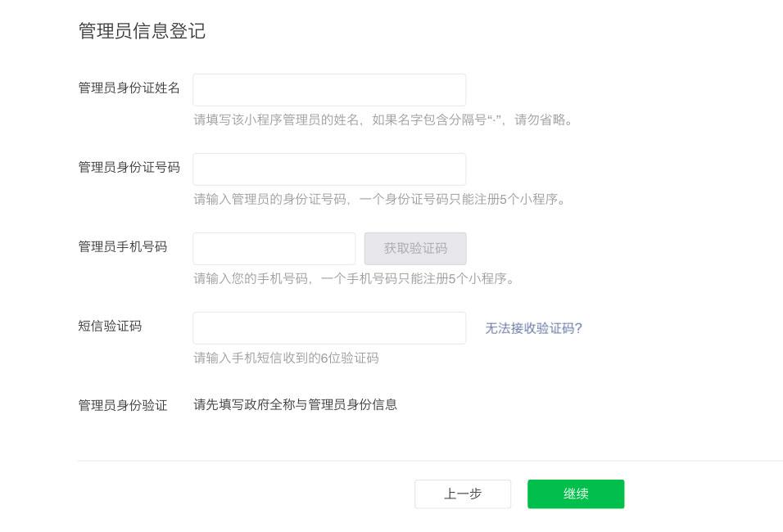Click inside the name input box area
Image resolution: width=783 pixels, height=532 pixels.
(328, 89)
